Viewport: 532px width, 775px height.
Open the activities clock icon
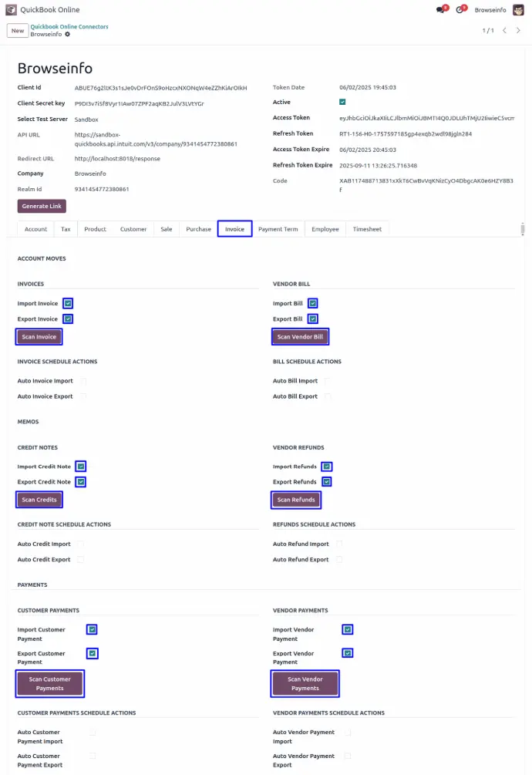click(460, 10)
